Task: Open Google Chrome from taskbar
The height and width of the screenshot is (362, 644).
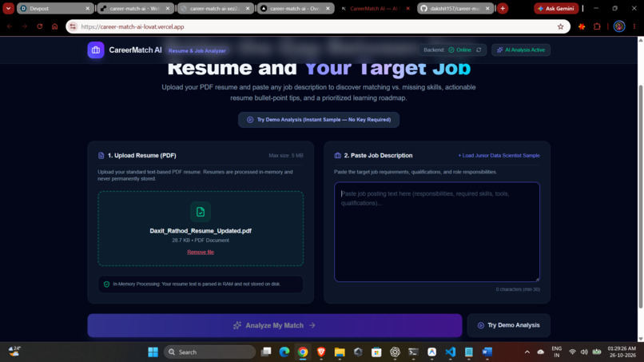Action: point(303,352)
